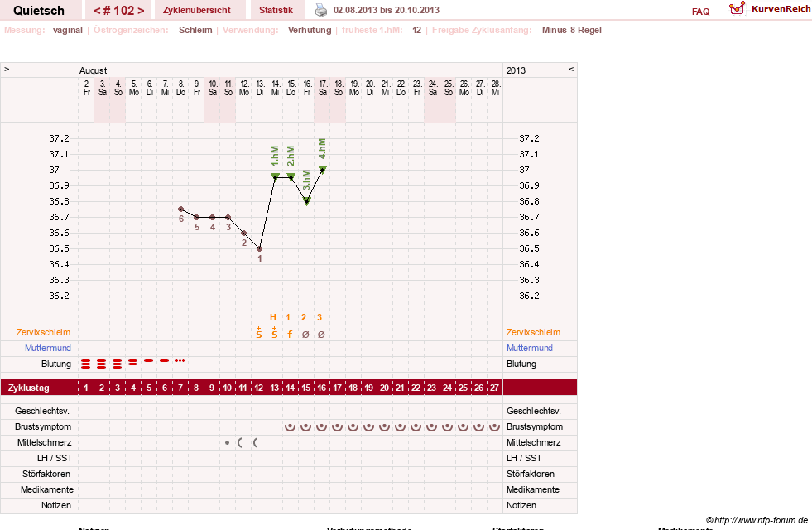Click the 4.hM temperature marker triangle
The width and height of the screenshot is (812, 530).
[323, 169]
